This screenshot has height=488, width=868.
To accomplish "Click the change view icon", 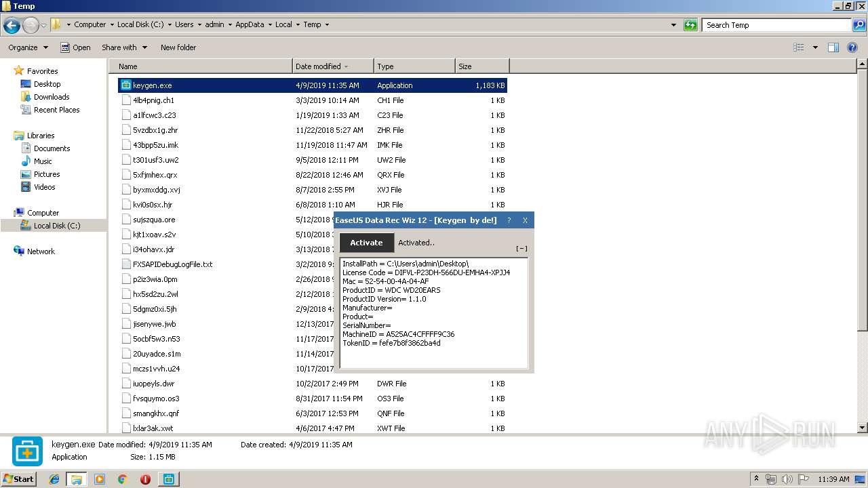I will pos(799,47).
